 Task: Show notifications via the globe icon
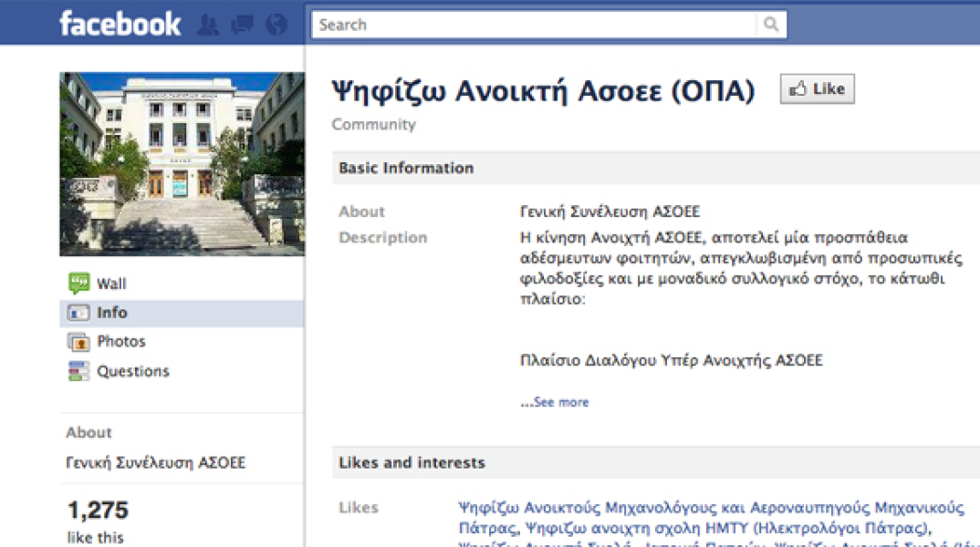point(276,26)
